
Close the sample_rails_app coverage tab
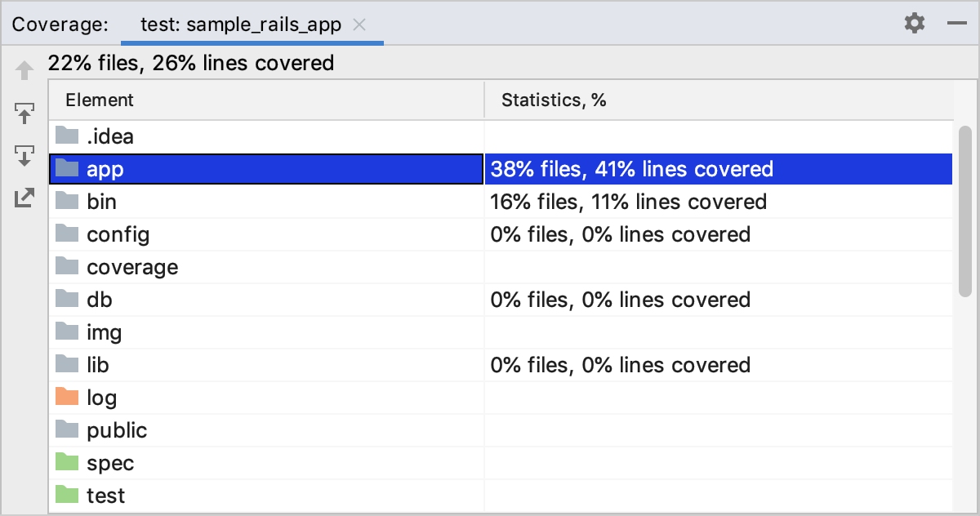(x=359, y=24)
